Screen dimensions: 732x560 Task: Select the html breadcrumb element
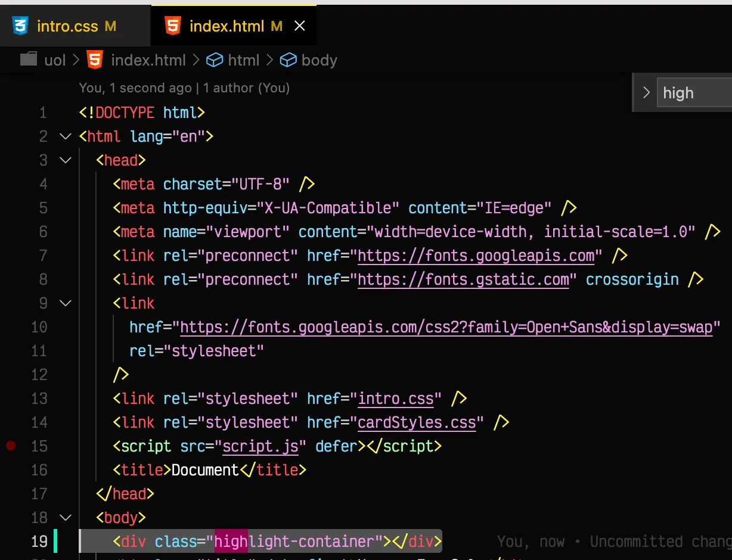(244, 60)
